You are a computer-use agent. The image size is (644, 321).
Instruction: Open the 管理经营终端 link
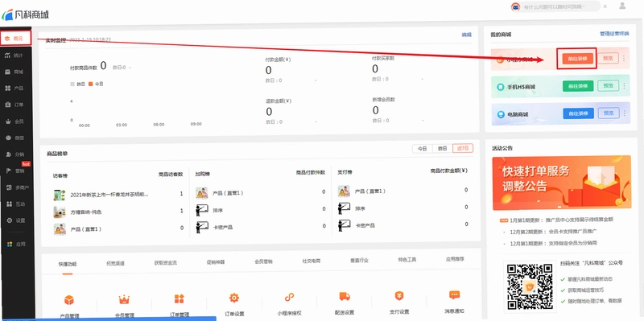(614, 34)
